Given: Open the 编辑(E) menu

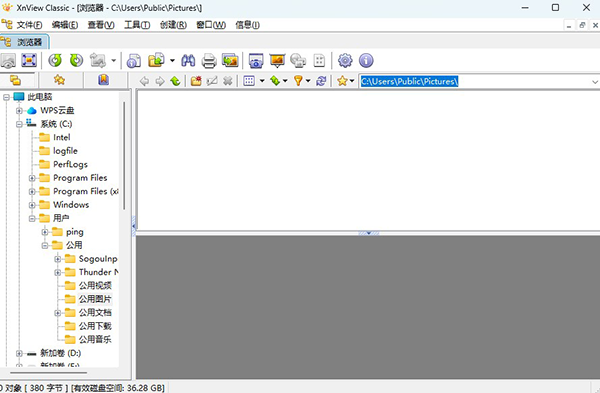Looking at the screenshot, I should (x=65, y=25).
